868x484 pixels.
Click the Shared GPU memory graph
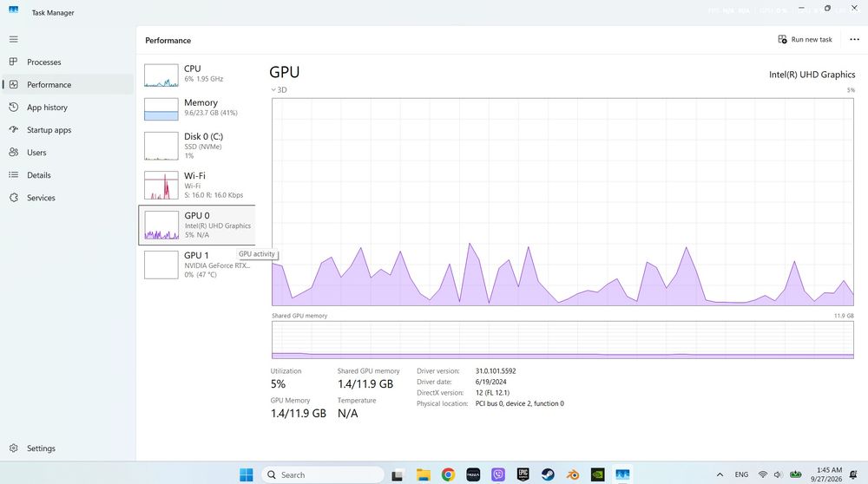pos(562,340)
